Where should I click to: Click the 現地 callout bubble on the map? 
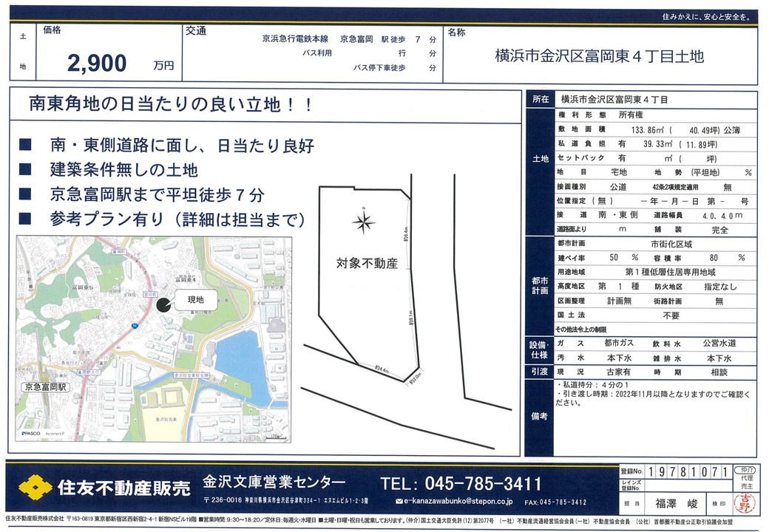[194, 301]
